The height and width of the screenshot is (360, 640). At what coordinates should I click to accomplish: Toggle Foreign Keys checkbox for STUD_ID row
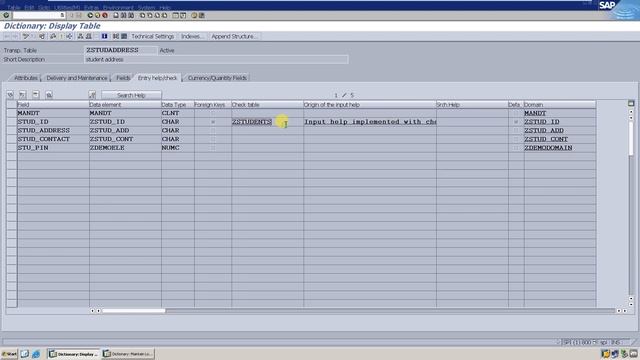(x=213, y=122)
